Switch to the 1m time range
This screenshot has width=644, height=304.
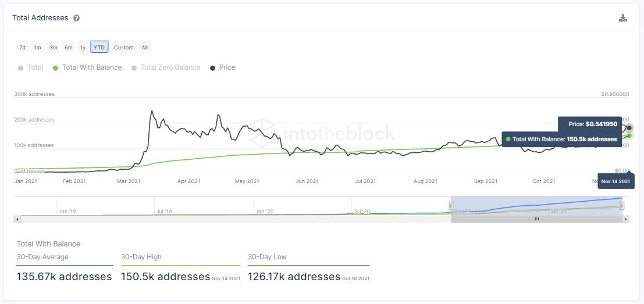37,47
